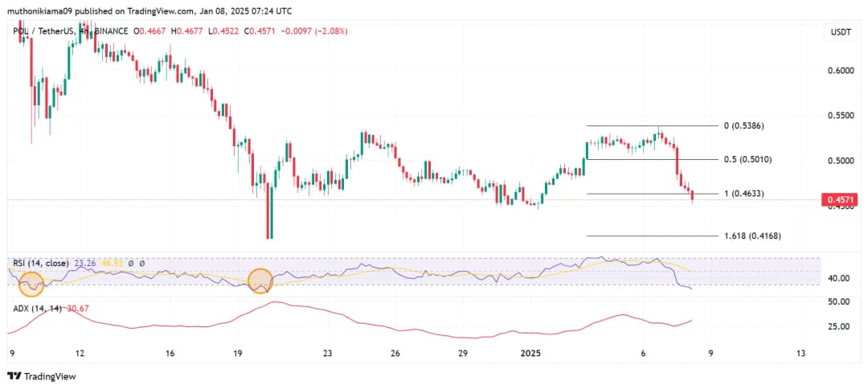
Task: Click the 0.5 (0.5010) Fibonacci level label
Action: tap(747, 160)
